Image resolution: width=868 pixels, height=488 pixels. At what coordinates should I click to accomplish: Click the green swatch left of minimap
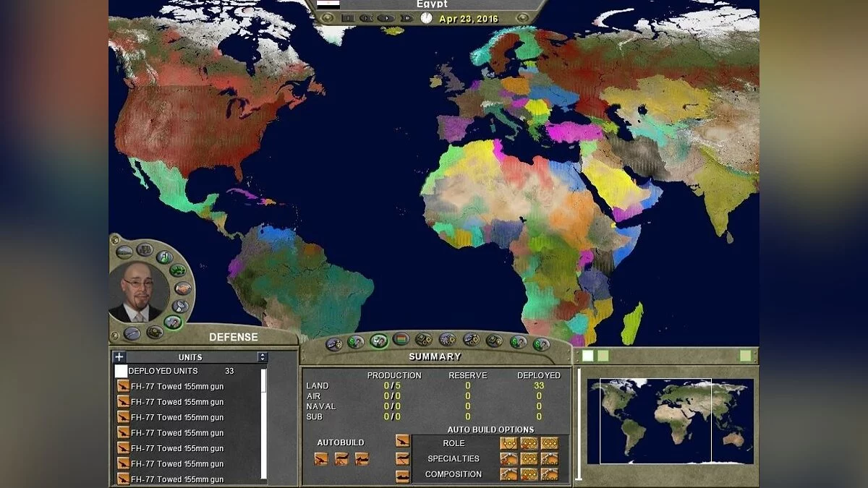587,355
